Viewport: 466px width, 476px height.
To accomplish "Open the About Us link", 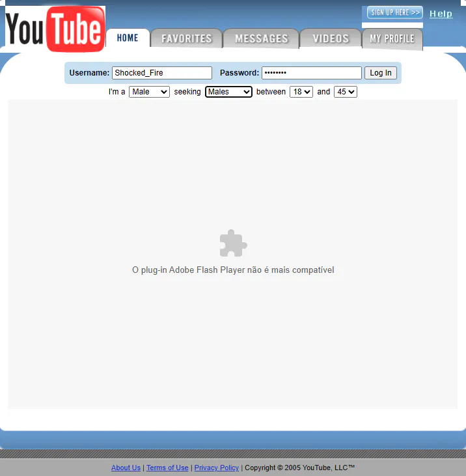I will 126,468.
